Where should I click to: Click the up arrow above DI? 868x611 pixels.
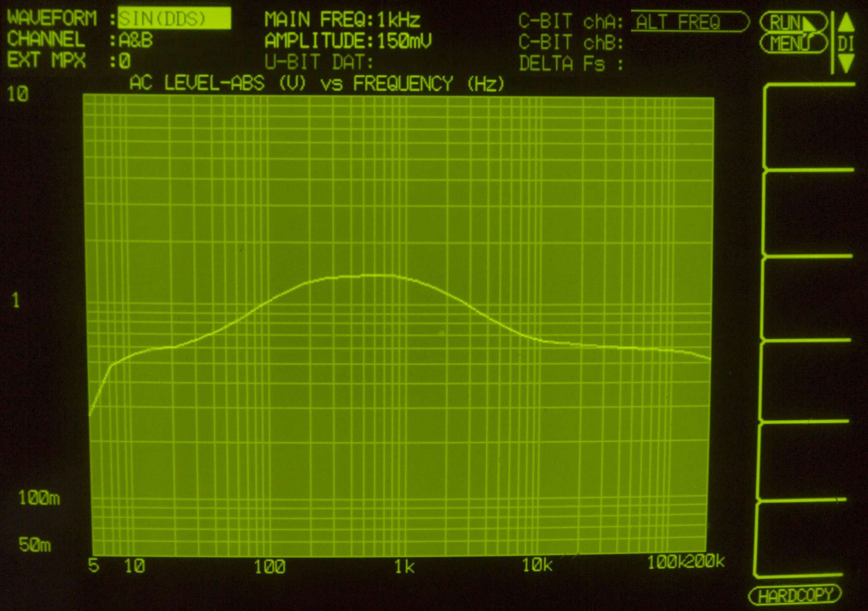(846, 22)
